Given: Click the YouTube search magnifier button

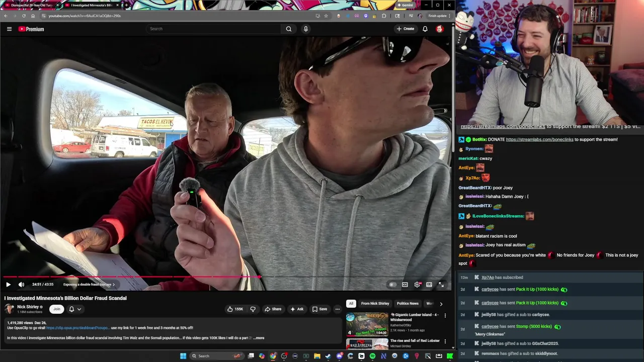Looking at the screenshot, I should tap(289, 29).
